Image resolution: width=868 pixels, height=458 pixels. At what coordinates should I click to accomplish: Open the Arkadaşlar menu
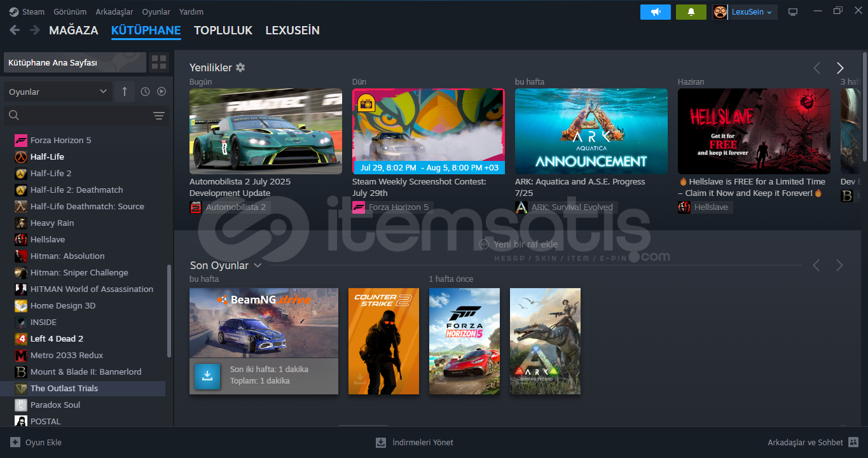click(114, 11)
